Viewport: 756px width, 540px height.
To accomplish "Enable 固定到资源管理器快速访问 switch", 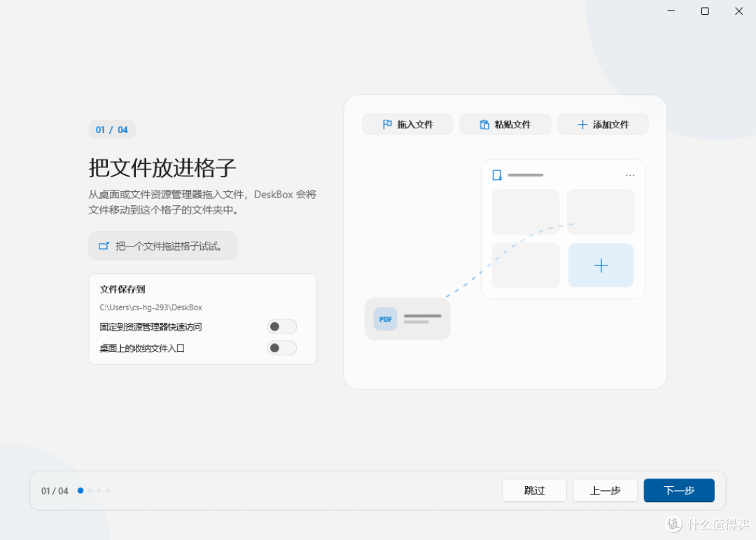I will click(282, 326).
